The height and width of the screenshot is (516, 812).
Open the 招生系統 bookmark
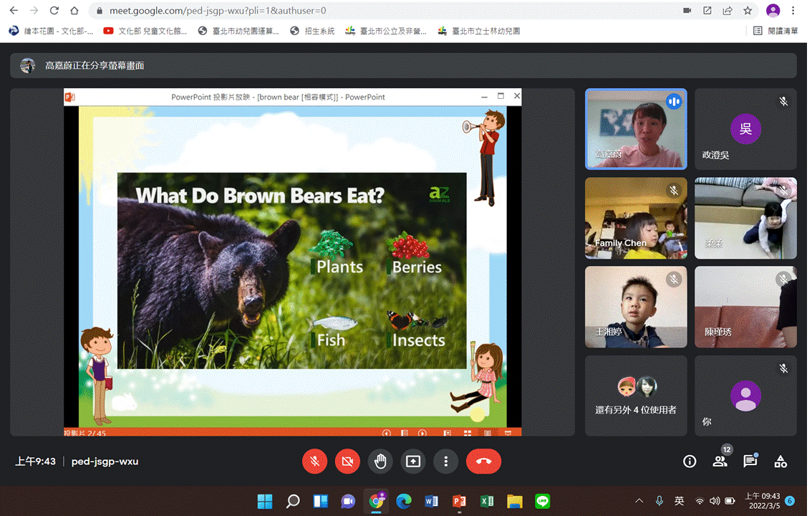tap(313, 31)
